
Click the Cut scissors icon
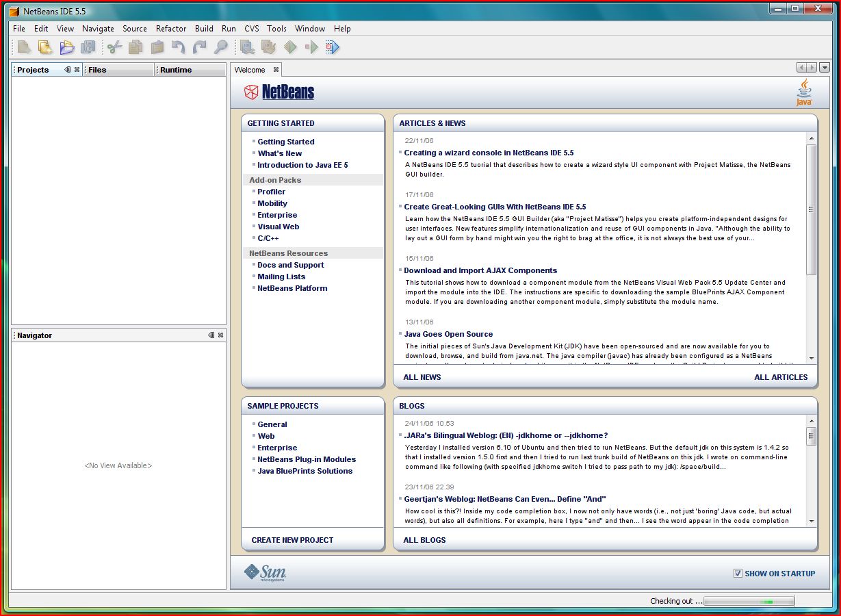(x=114, y=47)
